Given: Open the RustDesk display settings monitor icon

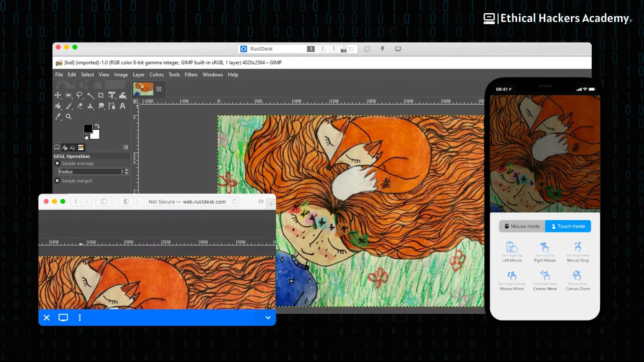Looking at the screenshot, I should point(398,49).
